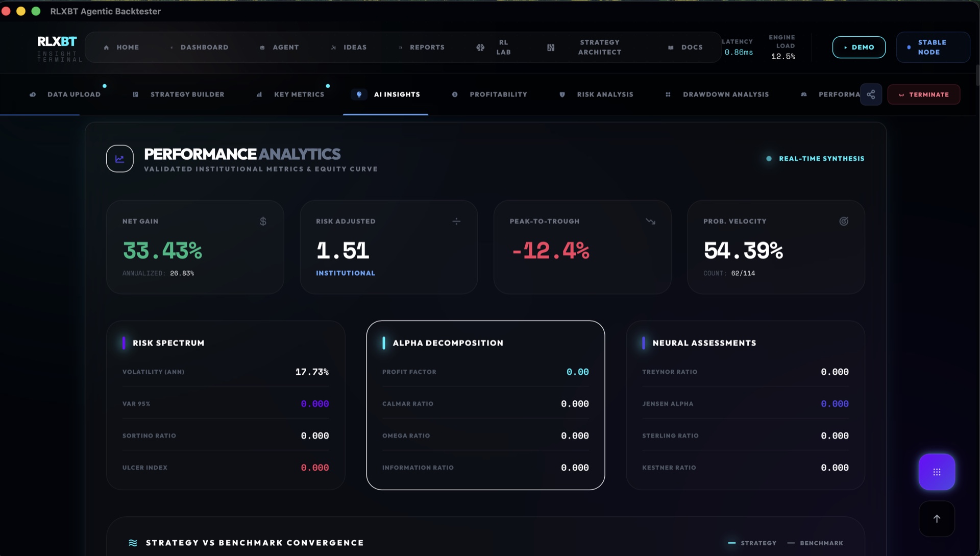Click the Data Upload cloud icon
The image size is (980, 556).
coord(33,94)
